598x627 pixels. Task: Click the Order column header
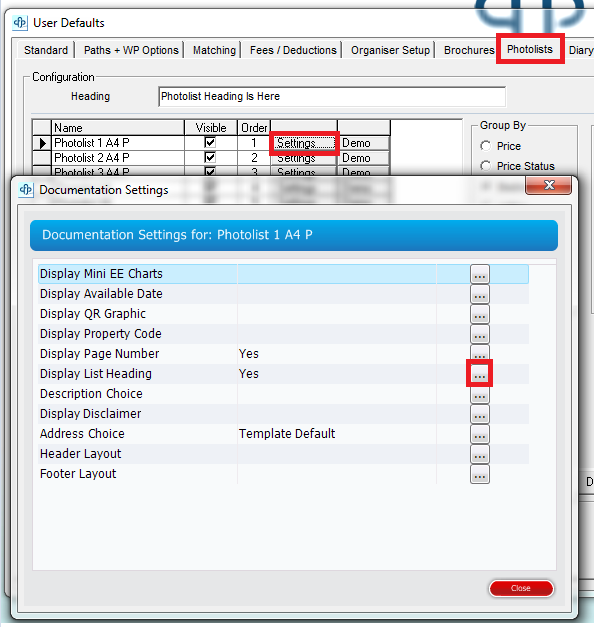click(x=254, y=128)
